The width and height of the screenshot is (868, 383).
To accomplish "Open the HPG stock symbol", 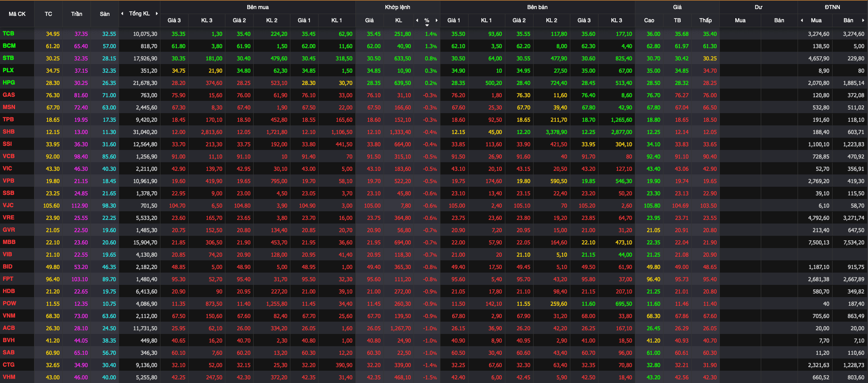I will [x=9, y=83].
